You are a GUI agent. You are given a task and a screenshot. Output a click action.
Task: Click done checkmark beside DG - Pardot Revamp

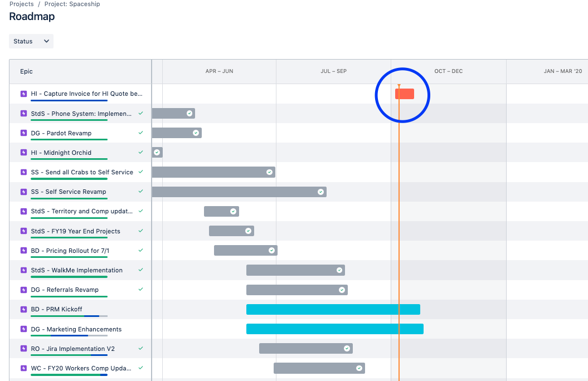pyautogui.click(x=140, y=133)
